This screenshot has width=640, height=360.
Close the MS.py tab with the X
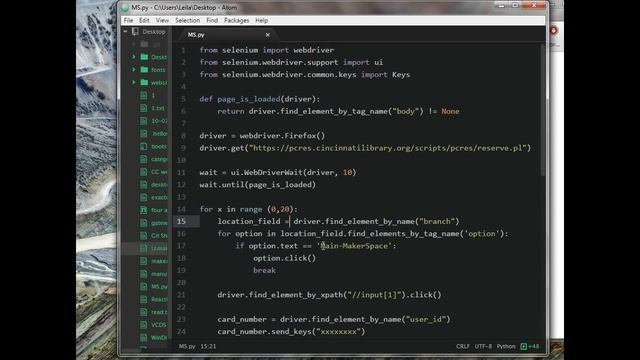pyautogui.click(x=268, y=35)
